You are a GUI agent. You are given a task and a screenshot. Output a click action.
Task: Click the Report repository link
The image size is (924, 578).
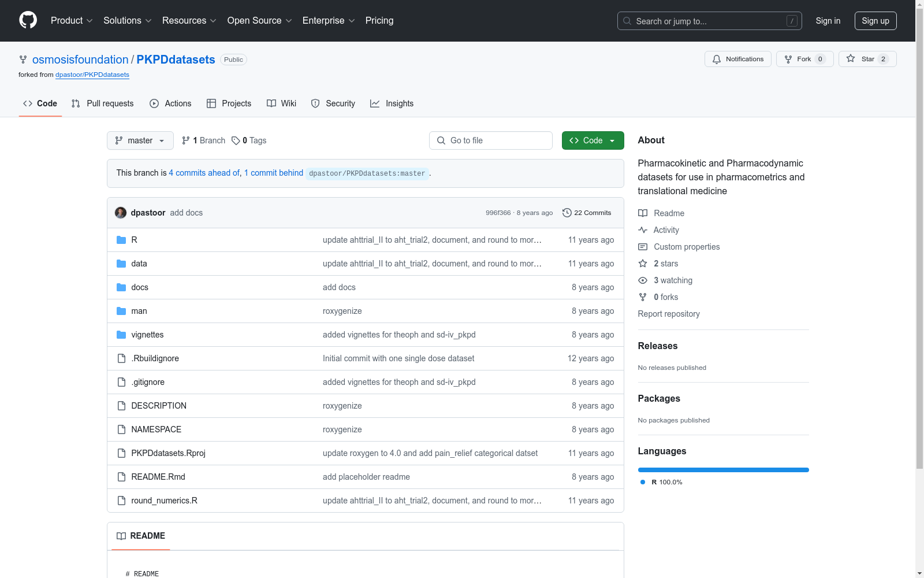[669, 314]
